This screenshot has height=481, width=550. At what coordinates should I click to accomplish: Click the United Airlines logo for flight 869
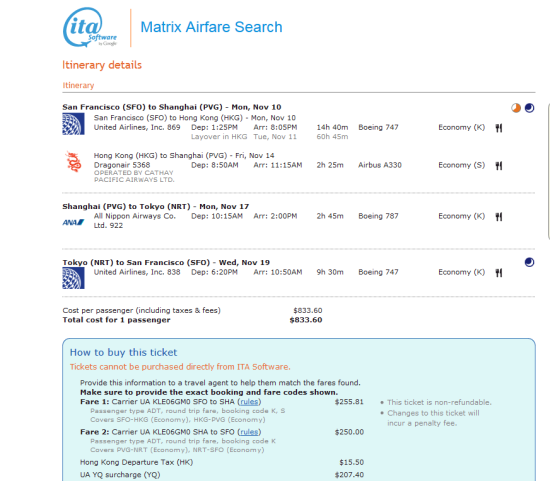click(x=73, y=124)
